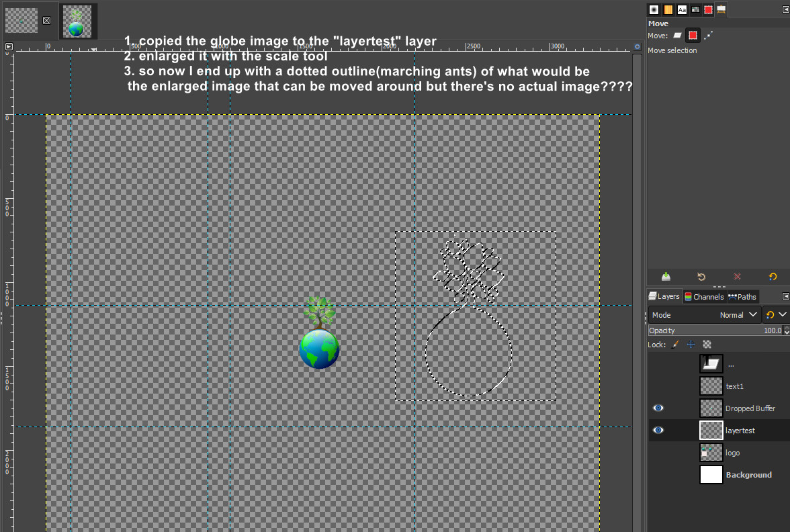Open the layer Mode Normal dropdown
The width and height of the screenshot is (790, 532).
[704, 315]
